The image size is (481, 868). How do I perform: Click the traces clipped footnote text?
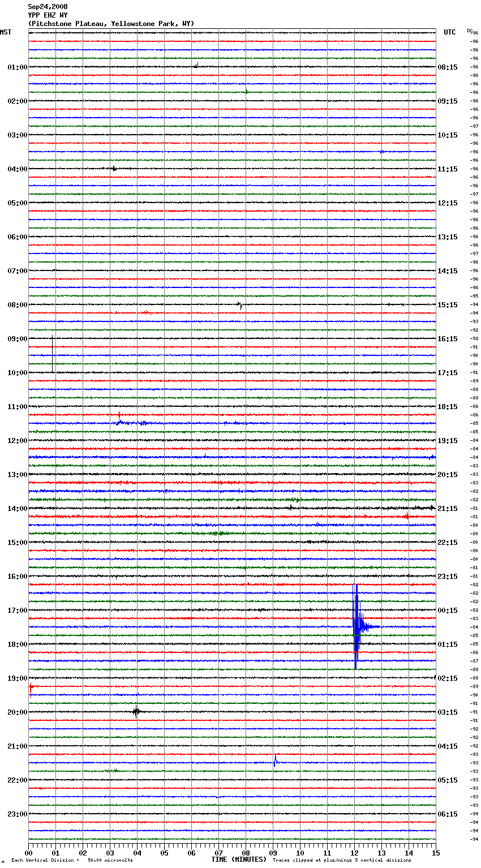click(342, 860)
